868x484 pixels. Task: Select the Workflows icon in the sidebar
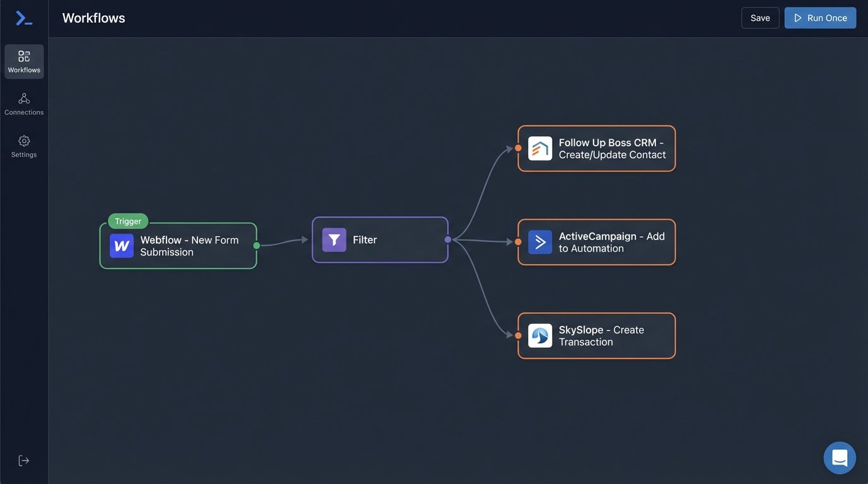pos(24,55)
